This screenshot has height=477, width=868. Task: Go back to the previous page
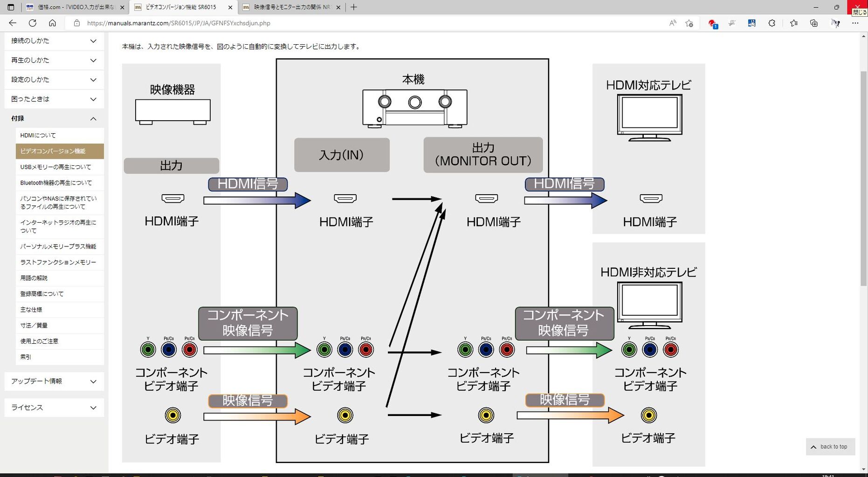tap(13, 23)
